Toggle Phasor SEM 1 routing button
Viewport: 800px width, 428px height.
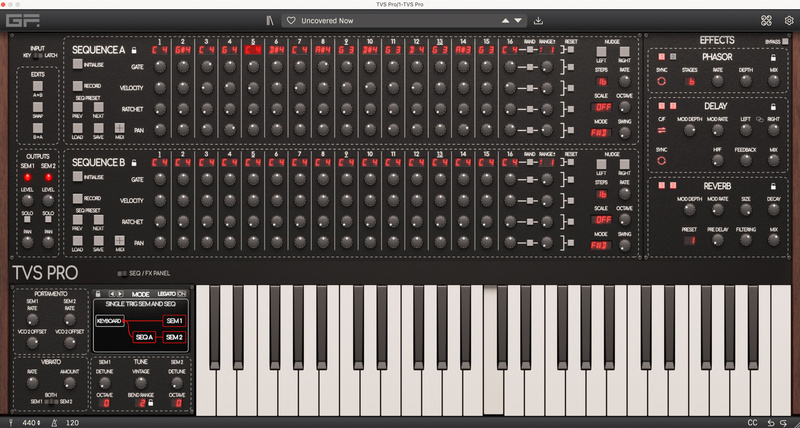[x=661, y=57]
